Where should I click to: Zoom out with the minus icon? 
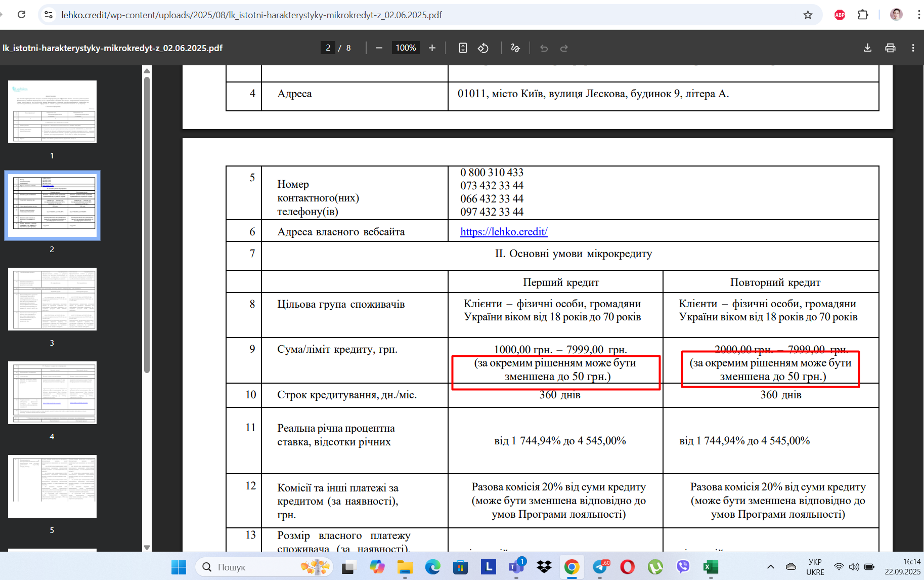pos(379,48)
